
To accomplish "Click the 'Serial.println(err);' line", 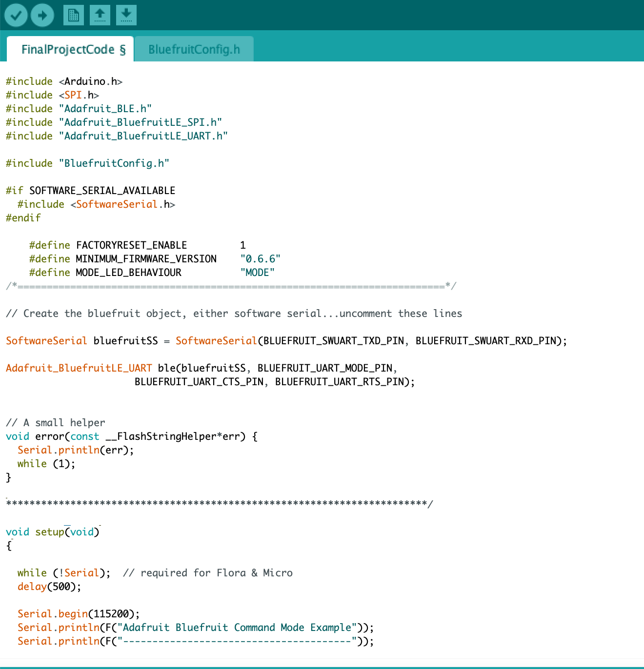I will 76,450.
